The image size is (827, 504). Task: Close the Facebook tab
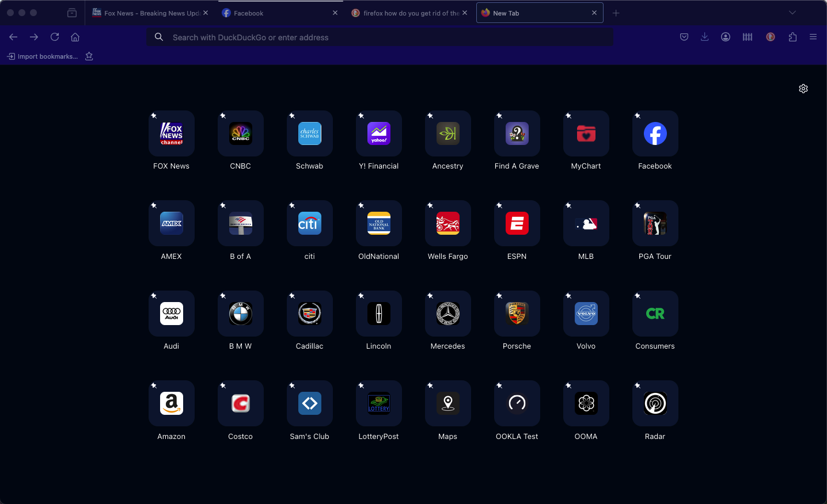pos(335,13)
